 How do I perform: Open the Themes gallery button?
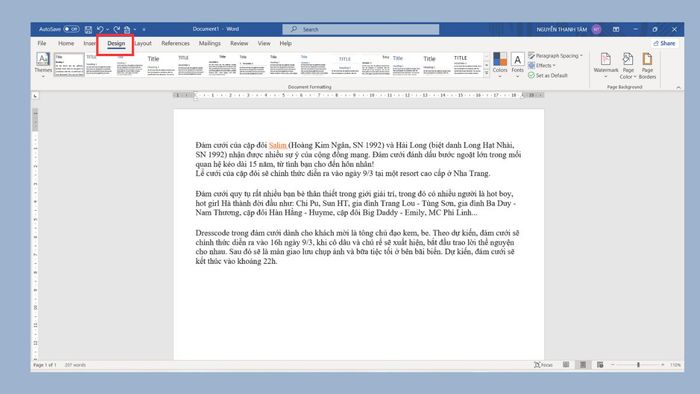pos(43,65)
